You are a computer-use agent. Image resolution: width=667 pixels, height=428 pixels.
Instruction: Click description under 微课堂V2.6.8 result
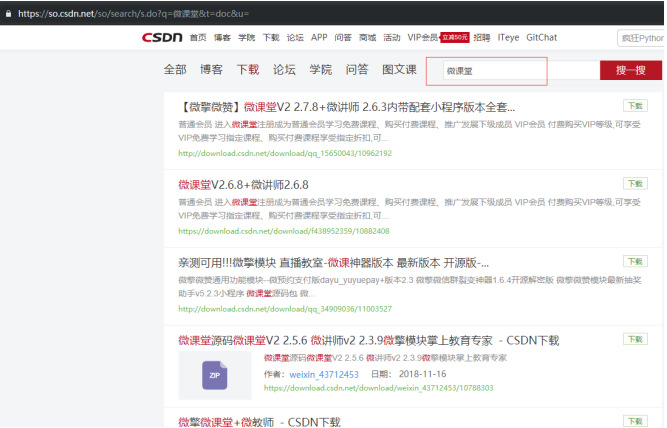[409, 209]
